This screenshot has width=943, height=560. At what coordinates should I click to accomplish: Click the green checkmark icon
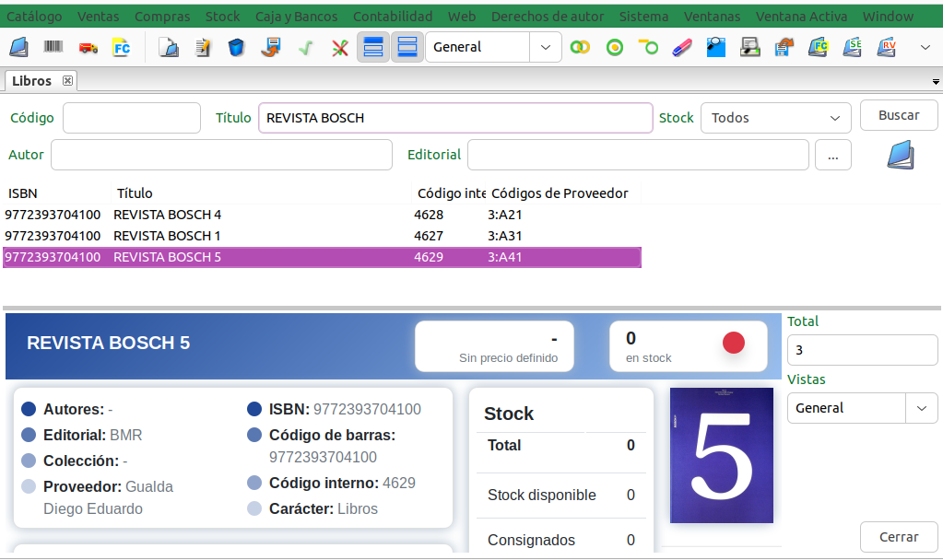[x=305, y=47]
